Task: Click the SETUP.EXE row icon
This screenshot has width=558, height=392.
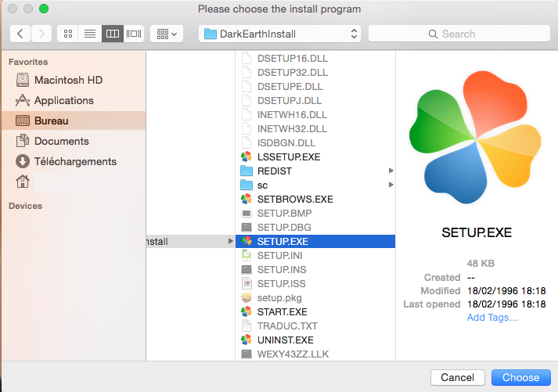Action: point(247,241)
